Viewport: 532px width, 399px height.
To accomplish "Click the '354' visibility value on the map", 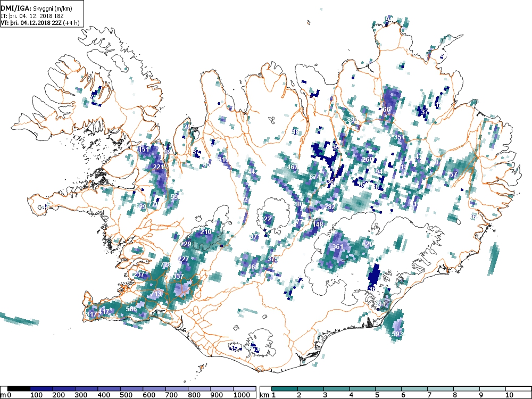I will coord(400,137).
